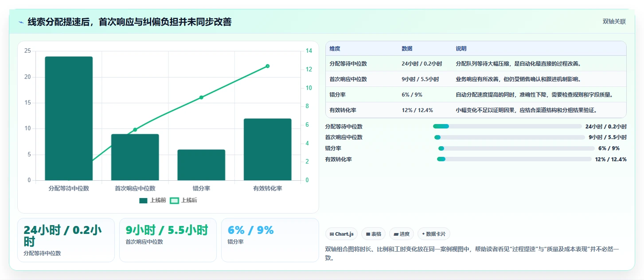Image resolution: width=644 pixels, height=280 pixels.
Task: Click the chart title heading text
Action: click(x=129, y=22)
